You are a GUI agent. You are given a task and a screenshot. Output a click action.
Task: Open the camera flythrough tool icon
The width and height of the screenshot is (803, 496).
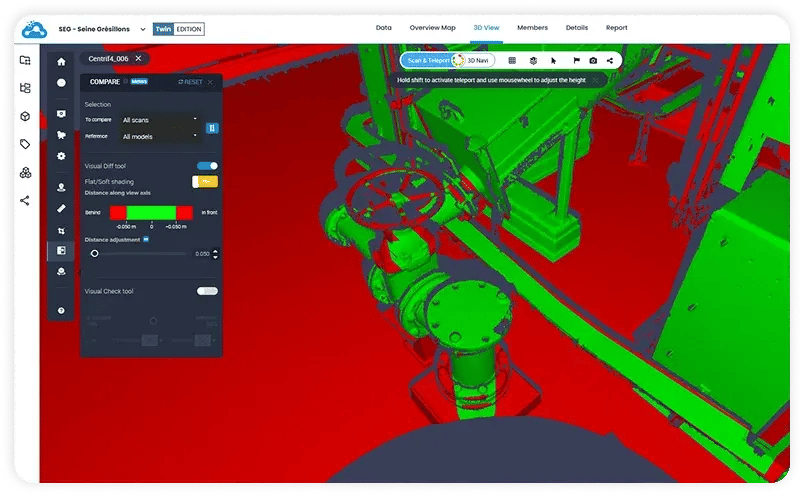[61, 135]
